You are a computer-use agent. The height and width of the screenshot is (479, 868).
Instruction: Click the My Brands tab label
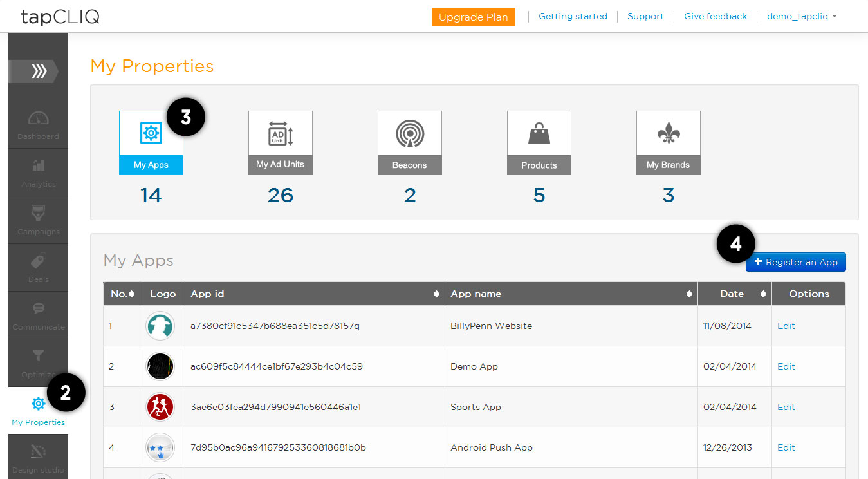(669, 165)
